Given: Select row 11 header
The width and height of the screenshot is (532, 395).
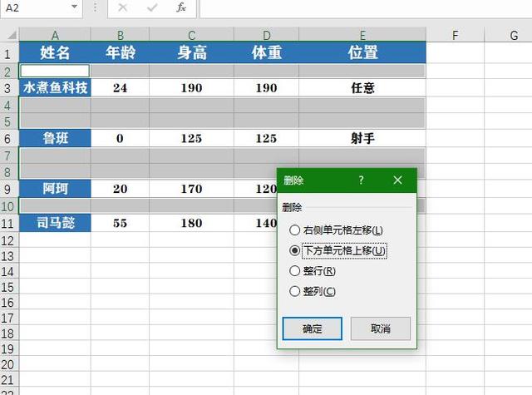Looking at the screenshot, I should [7, 224].
